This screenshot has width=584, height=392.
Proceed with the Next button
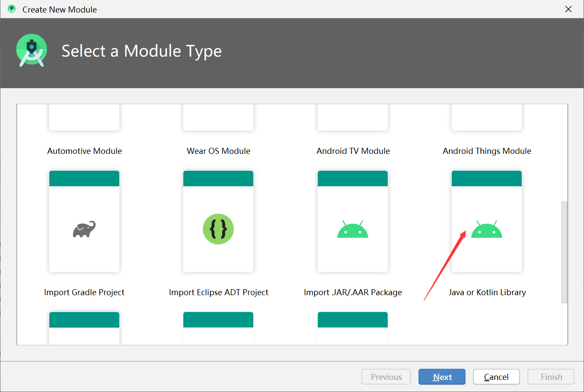(x=442, y=377)
